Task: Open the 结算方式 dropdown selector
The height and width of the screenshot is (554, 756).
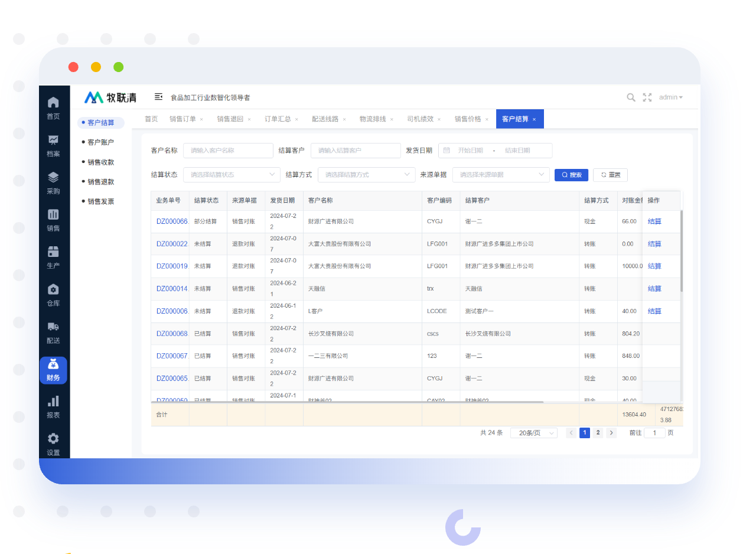Action: (x=366, y=175)
